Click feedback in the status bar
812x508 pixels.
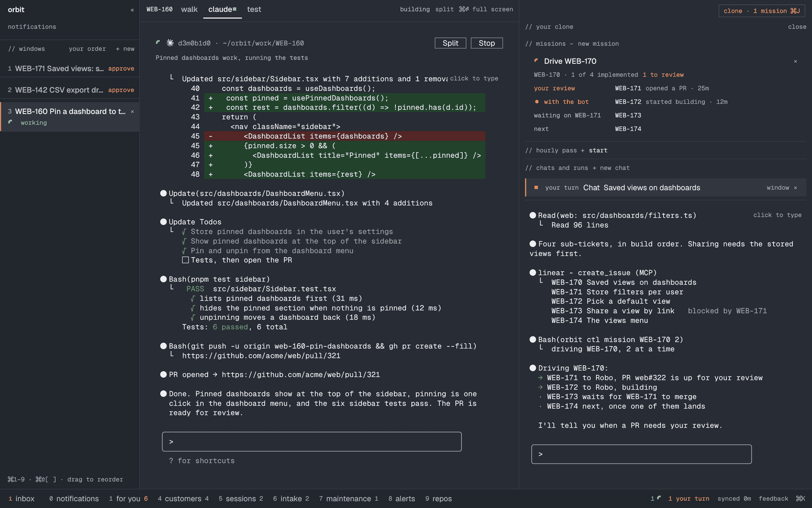pos(773,499)
